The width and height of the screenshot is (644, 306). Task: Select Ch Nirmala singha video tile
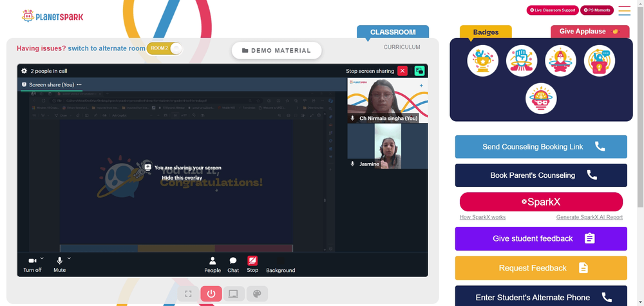387,100
